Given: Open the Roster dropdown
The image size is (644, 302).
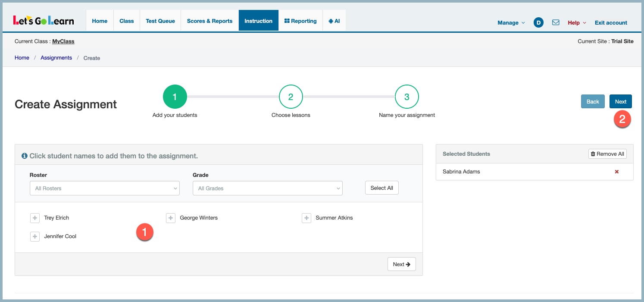Looking at the screenshot, I should (105, 189).
